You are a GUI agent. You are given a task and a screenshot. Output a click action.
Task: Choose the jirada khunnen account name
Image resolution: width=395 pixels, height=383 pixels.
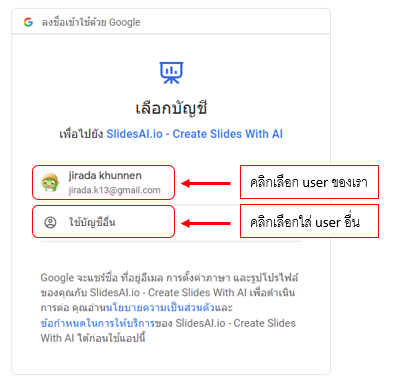click(x=105, y=175)
